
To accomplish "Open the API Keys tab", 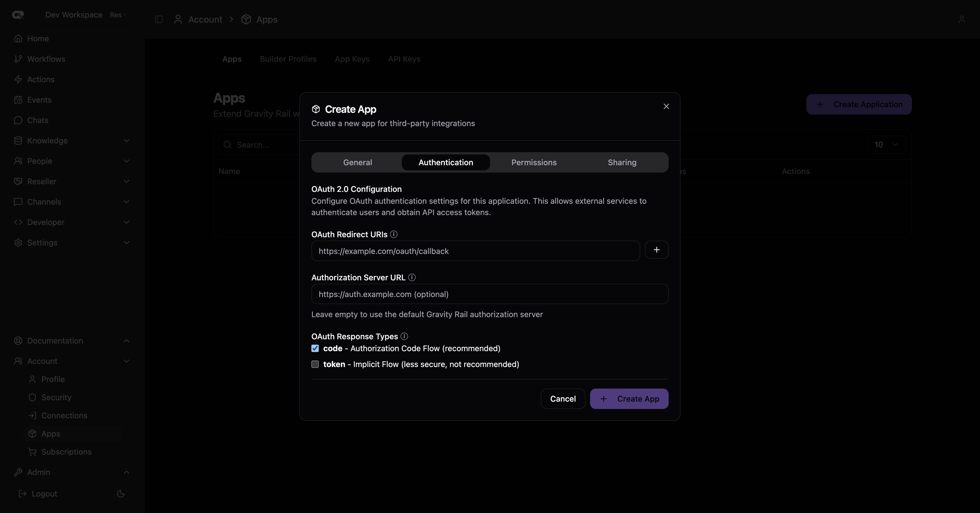I will click(404, 59).
